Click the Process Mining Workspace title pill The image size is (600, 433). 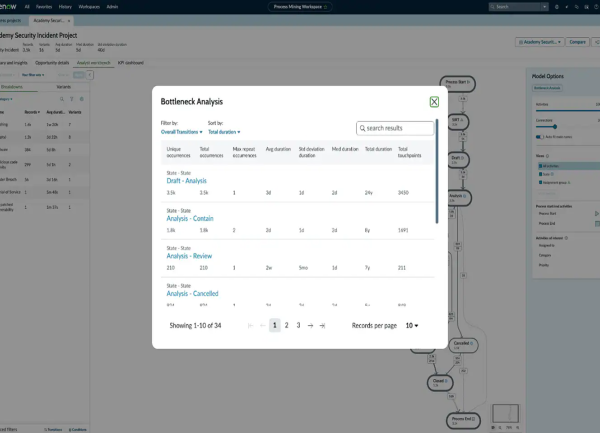(x=300, y=7)
